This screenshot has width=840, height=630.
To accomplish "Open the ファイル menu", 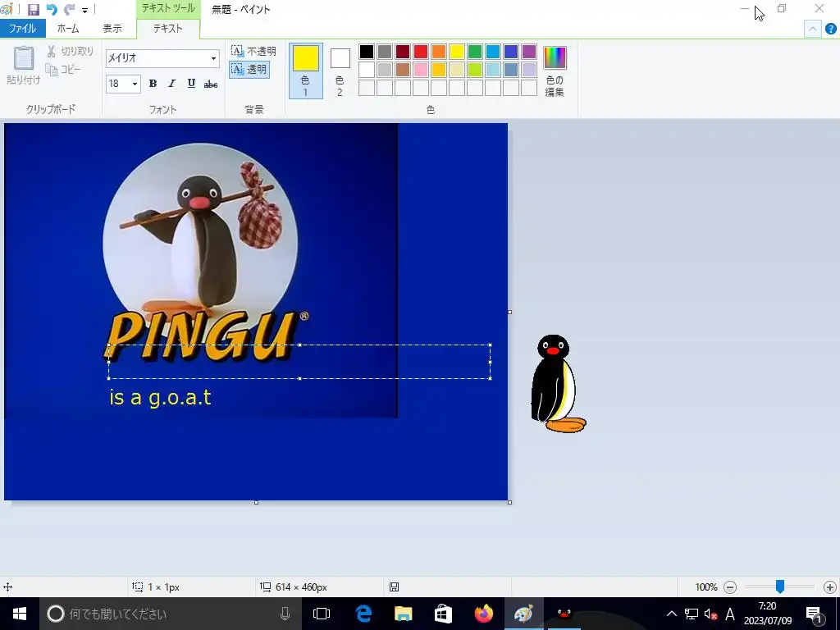I will tap(22, 29).
